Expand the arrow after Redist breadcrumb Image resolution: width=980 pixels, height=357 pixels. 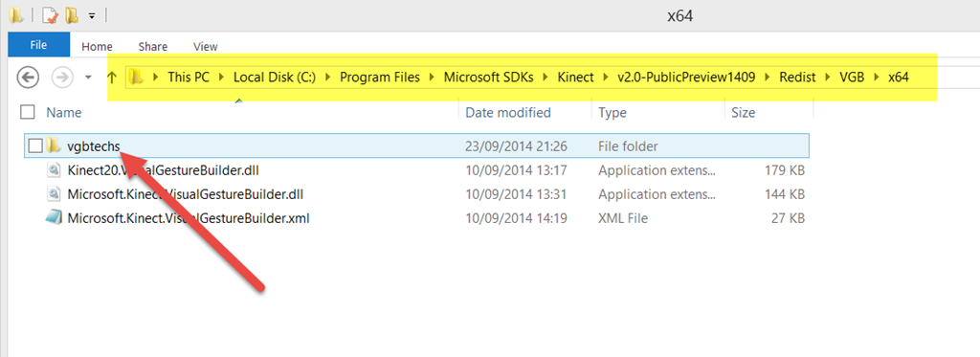[828, 78]
